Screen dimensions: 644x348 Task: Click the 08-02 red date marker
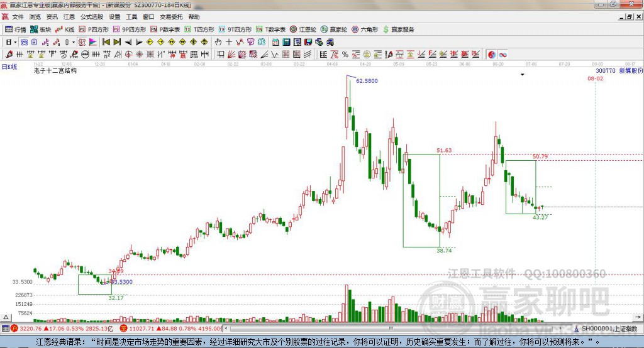tap(595, 79)
